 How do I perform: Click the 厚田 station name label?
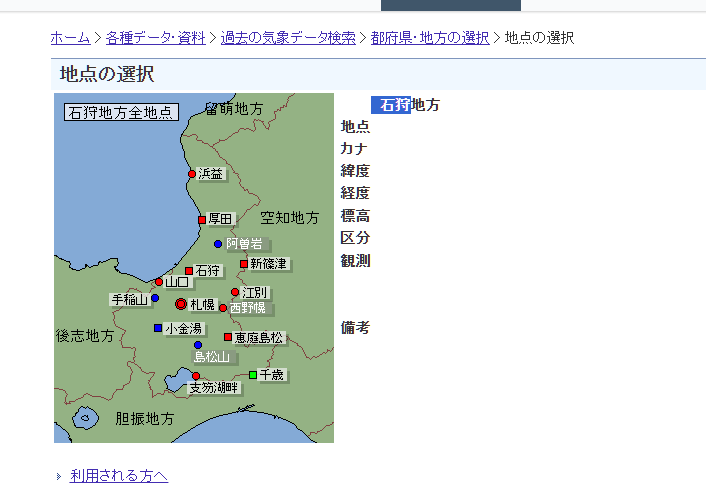(x=220, y=219)
